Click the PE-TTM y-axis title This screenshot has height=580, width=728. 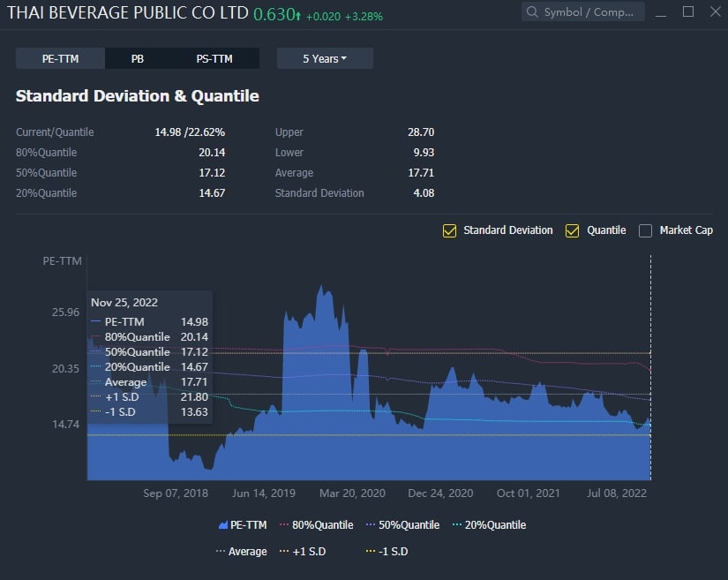tap(63, 261)
